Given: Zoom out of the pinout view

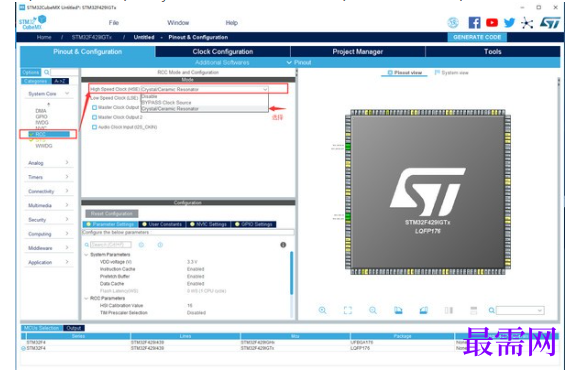Looking at the screenshot, I should point(373,310).
